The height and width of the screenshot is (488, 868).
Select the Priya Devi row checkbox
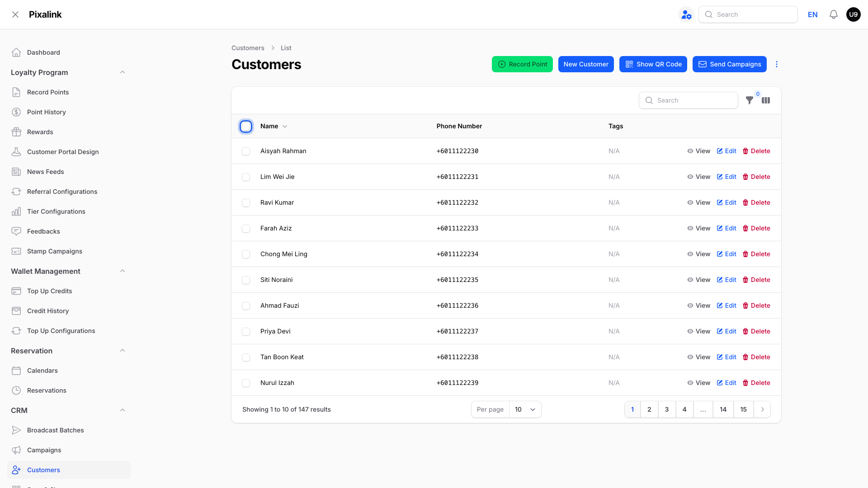[x=246, y=332]
